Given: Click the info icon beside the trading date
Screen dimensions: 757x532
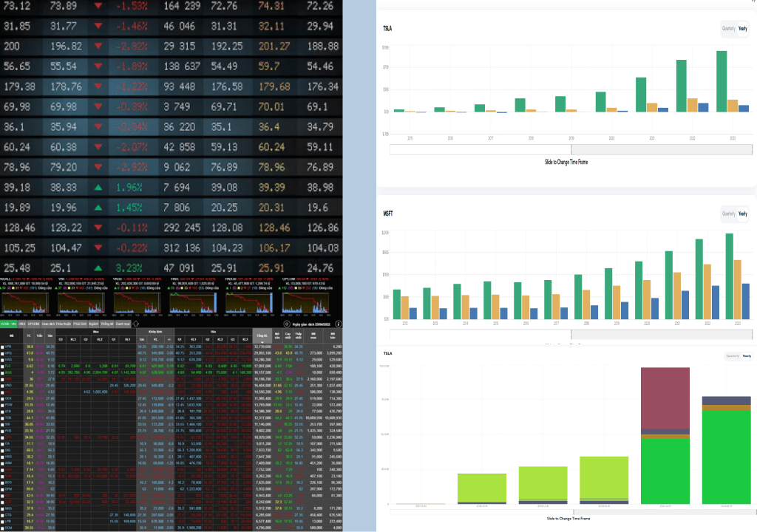Looking at the screenshot, I should click(338, 324).
